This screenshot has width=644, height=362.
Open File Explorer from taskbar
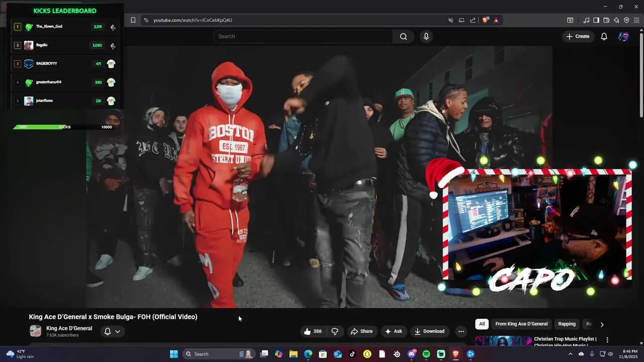tap(293, 354)
